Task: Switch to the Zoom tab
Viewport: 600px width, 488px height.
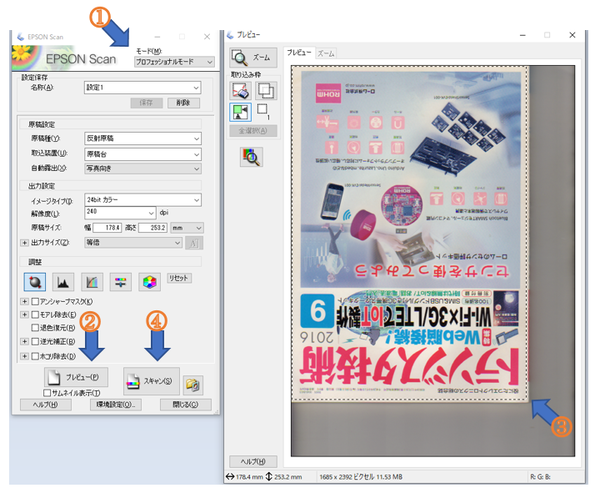Action: 326,54
